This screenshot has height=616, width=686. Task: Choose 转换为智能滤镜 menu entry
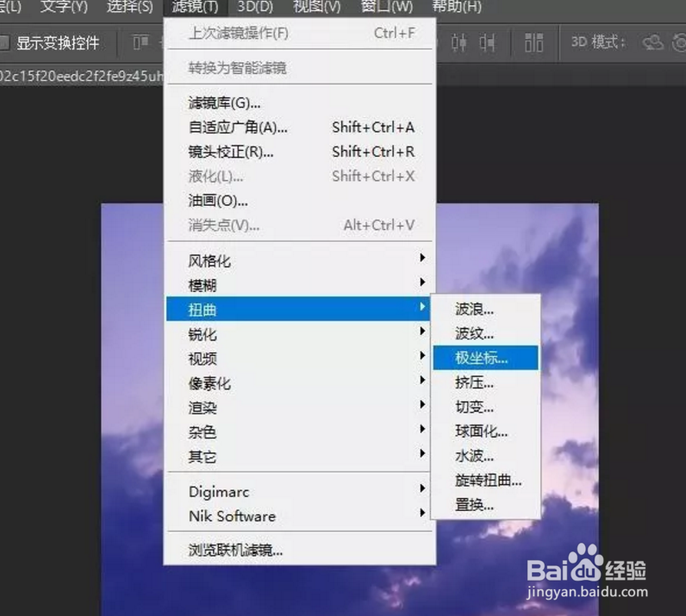tap(300, 68)
